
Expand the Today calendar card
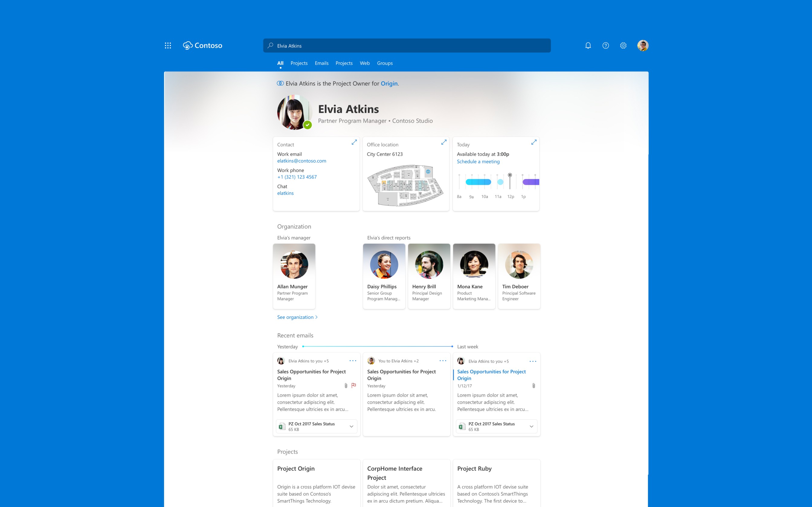tap(534, 142)
